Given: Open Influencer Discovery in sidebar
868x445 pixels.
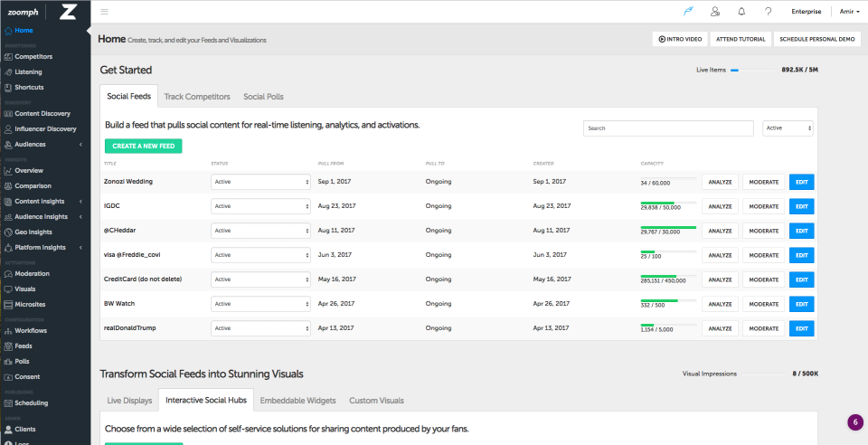Looking at the screenshot, I should pyautogui.click(x=45, y=129).
